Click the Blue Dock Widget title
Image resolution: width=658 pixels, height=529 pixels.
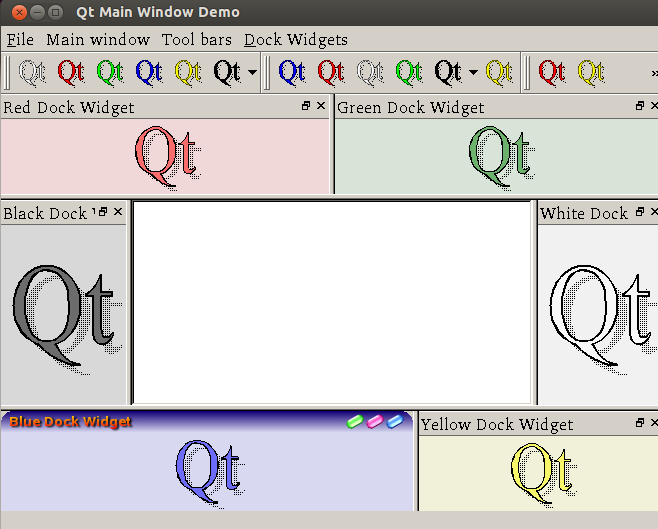tap(70, 422)
